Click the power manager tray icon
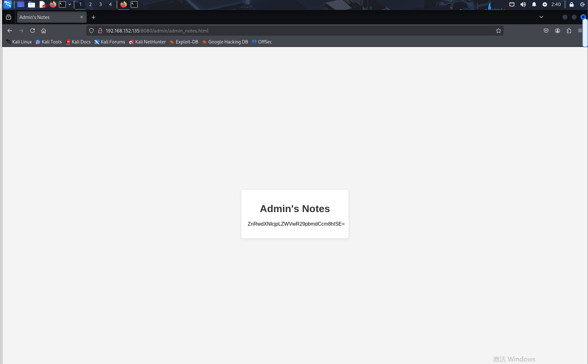The height and width of the screenshot is (364, 588). (545, 4)
